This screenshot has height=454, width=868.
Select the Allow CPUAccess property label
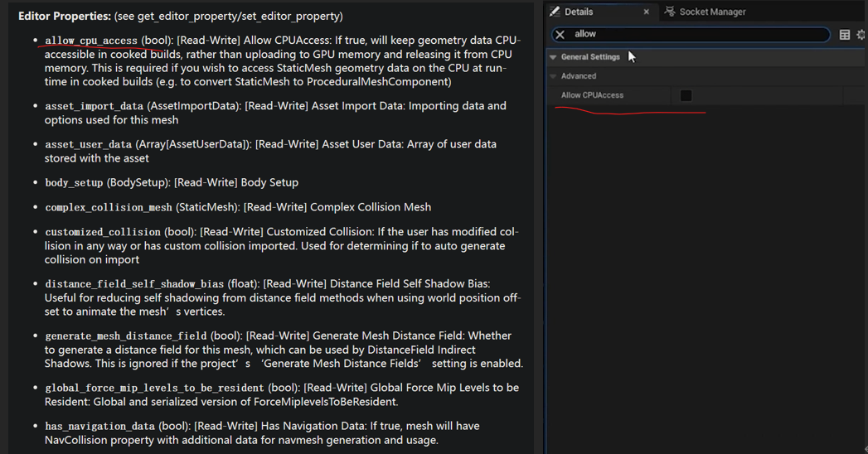592,95
